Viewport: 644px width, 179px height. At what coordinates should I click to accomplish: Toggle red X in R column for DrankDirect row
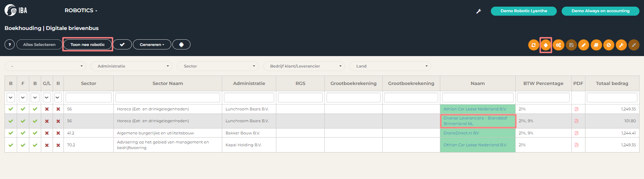pyautogui.click(x=58, y=133)
